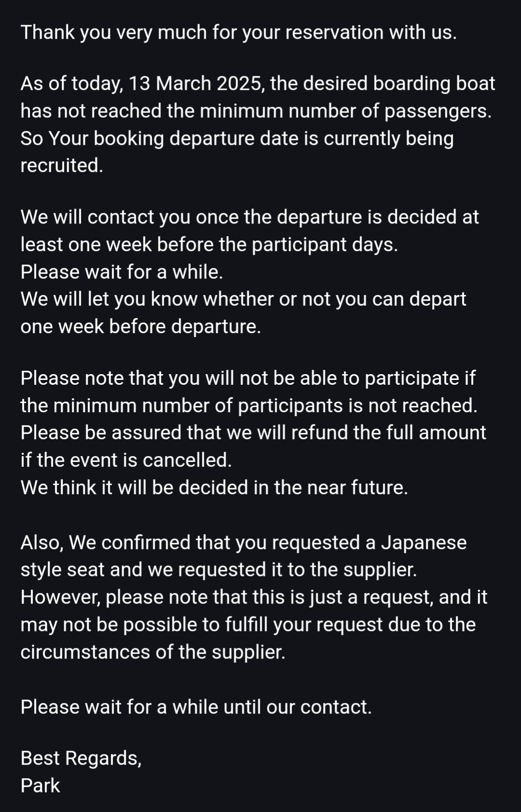Click the word 'Japanese' in the message
This screenshot has width=521, height=812.
coord(424,543)
